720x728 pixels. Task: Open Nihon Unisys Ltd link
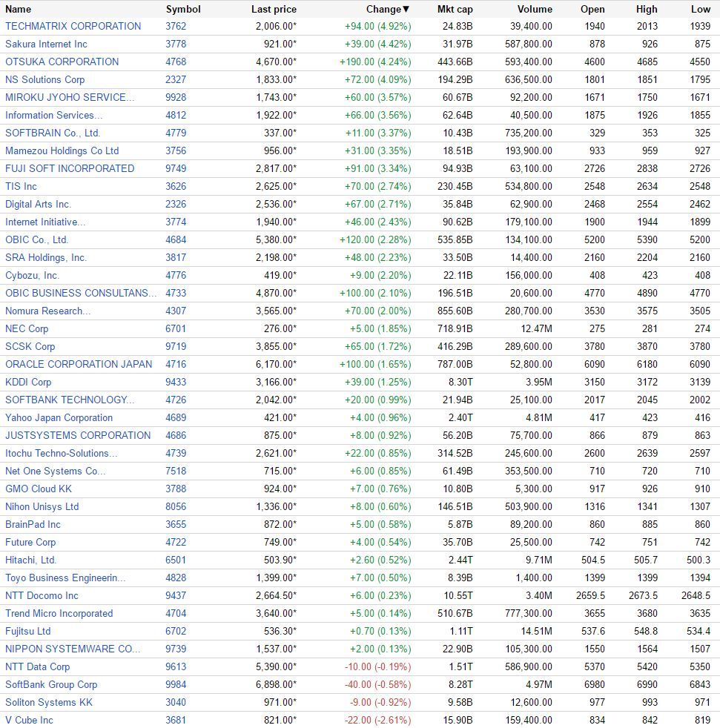pyautogui.click(x=42, y=507)
